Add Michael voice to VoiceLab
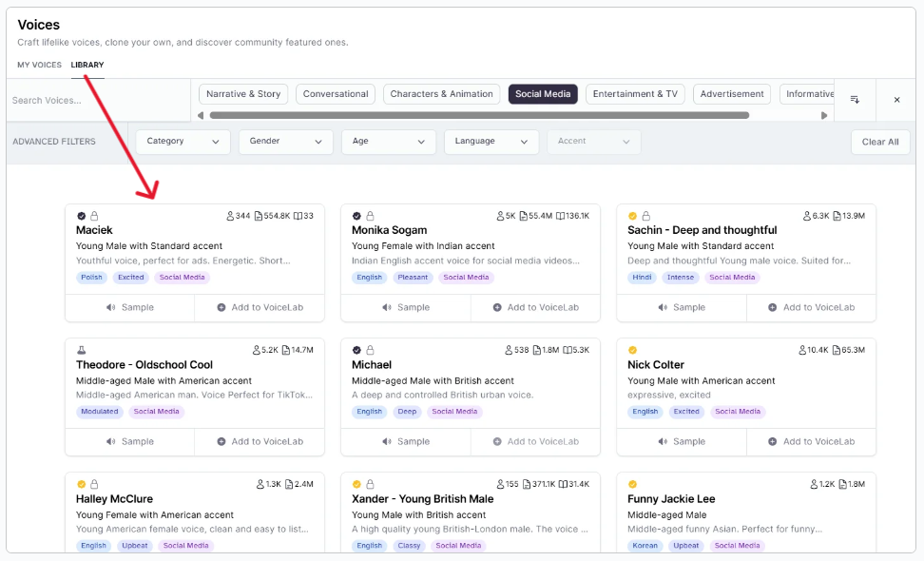The width and height of the screenshot is (924, 561). (535, 441)
